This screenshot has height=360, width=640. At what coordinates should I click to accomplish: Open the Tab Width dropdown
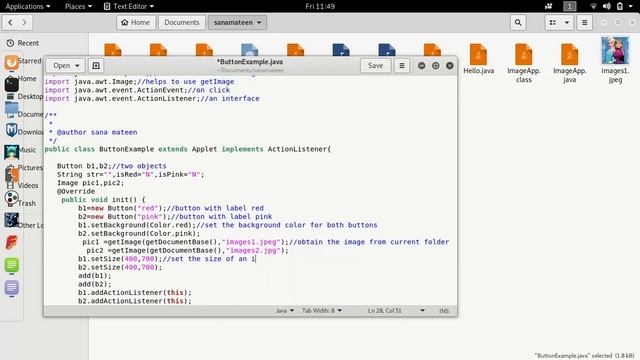pos(322,311)
